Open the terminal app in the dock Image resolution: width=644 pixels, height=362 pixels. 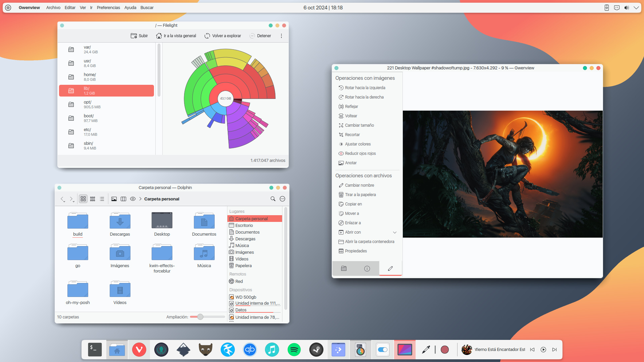(x=95, y=350)
